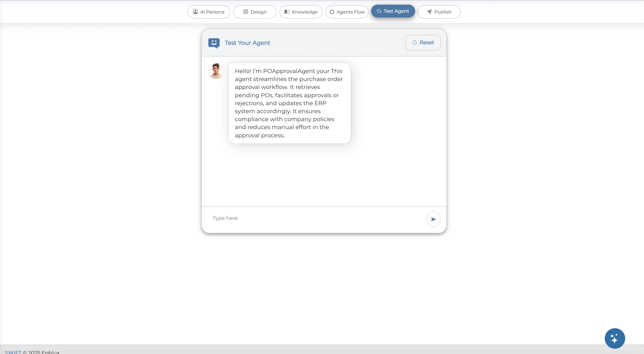Click the POApprovalAgent greeting message bubble
Image resolution: width=644 pixels, height=354 pixels.
(289, 103)
